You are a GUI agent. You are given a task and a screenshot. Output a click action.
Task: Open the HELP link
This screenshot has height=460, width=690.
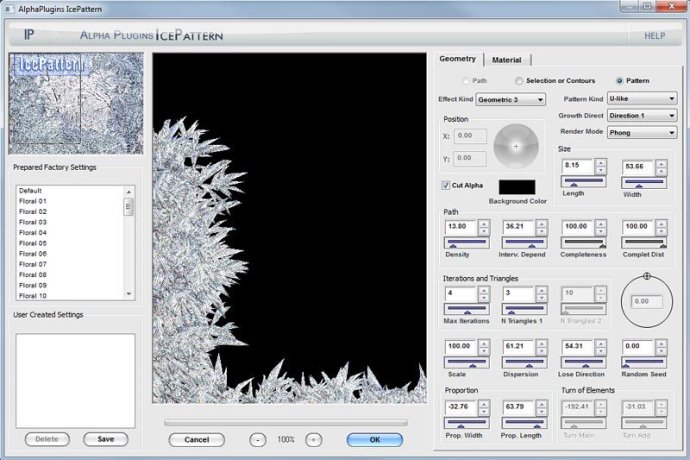tap(654, 36)
